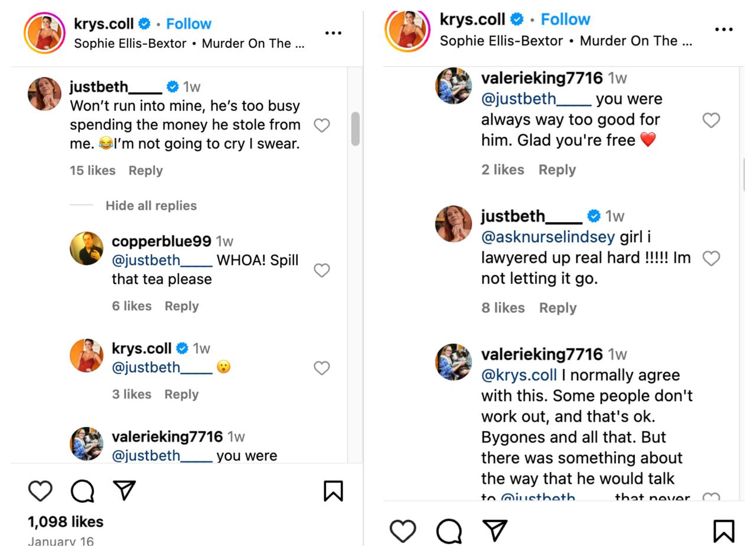The width and height of the screenshot is (756, 557).
Task: Like copperblue99's comment heart icon
Action: [321, 270]
